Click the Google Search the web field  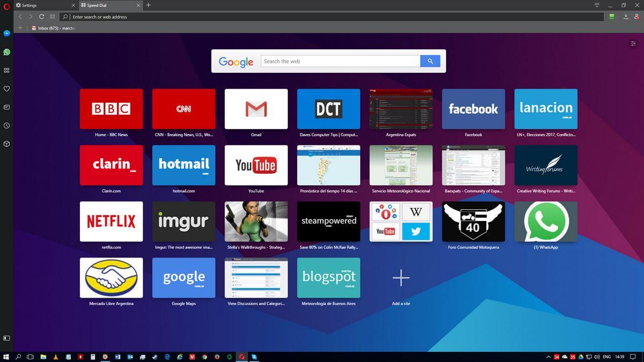coord(340,61)
